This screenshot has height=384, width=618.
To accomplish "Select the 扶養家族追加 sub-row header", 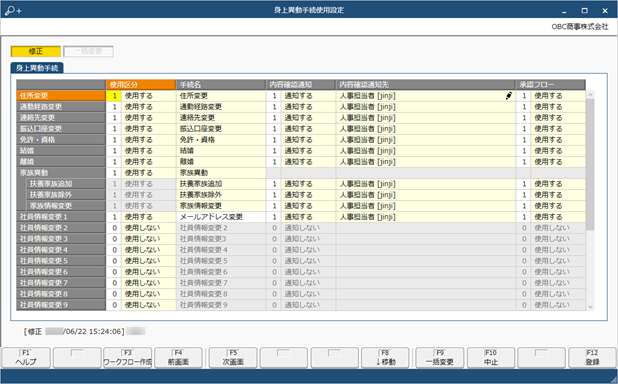I will coord(66,184).
